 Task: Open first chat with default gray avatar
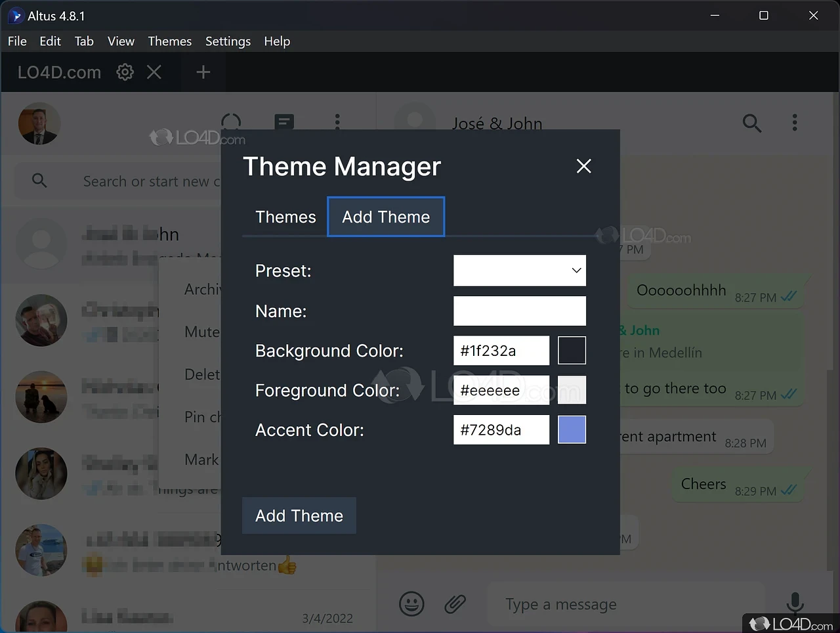point(41,243)
